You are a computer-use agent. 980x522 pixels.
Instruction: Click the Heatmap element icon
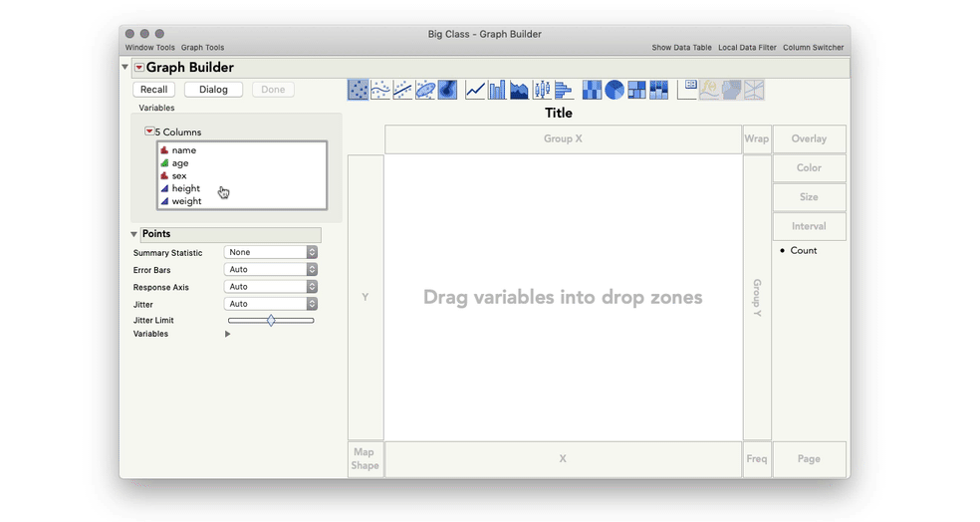point(593,90)
